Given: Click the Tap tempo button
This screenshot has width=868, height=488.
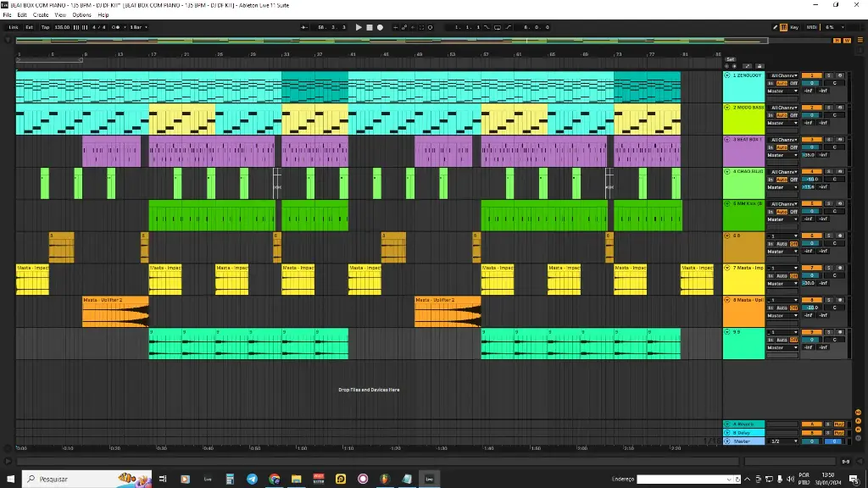Looking at the screenshot, I should pyautogui.click(x=46, y=27).
